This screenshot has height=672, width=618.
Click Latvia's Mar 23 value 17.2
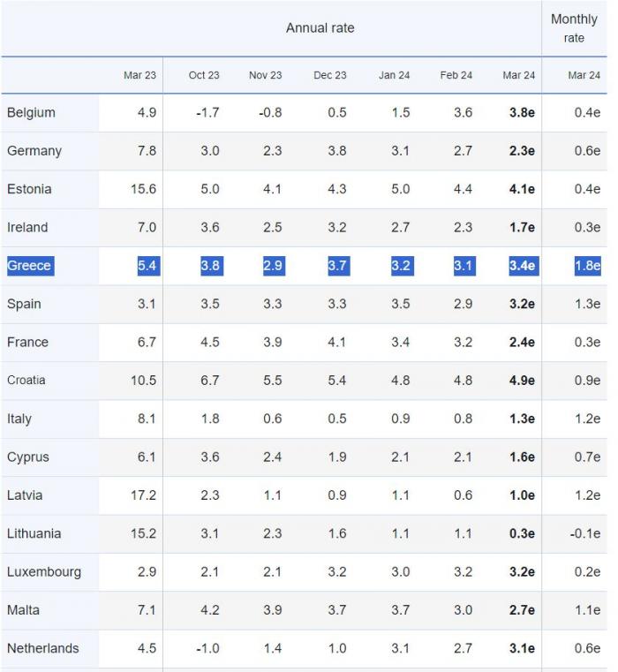pos(143,495)
